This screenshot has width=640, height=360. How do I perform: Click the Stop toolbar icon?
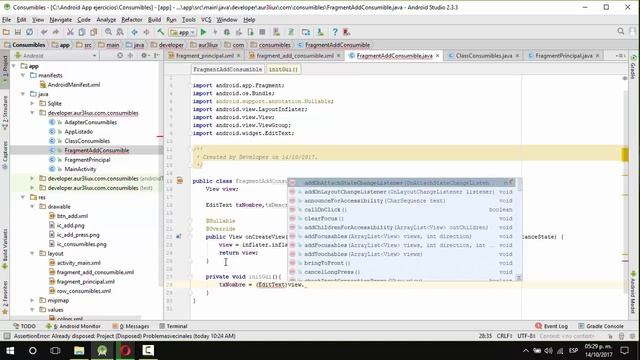(x=262, y=32)
